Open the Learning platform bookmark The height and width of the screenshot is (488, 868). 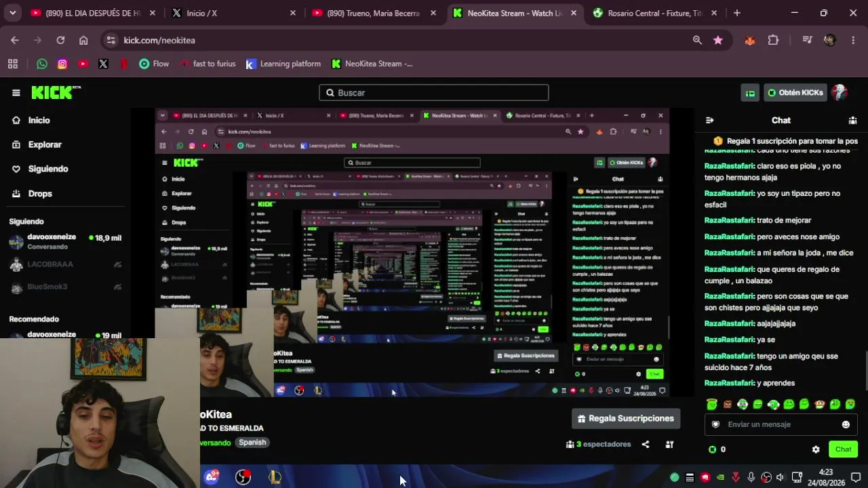[283, 64]
